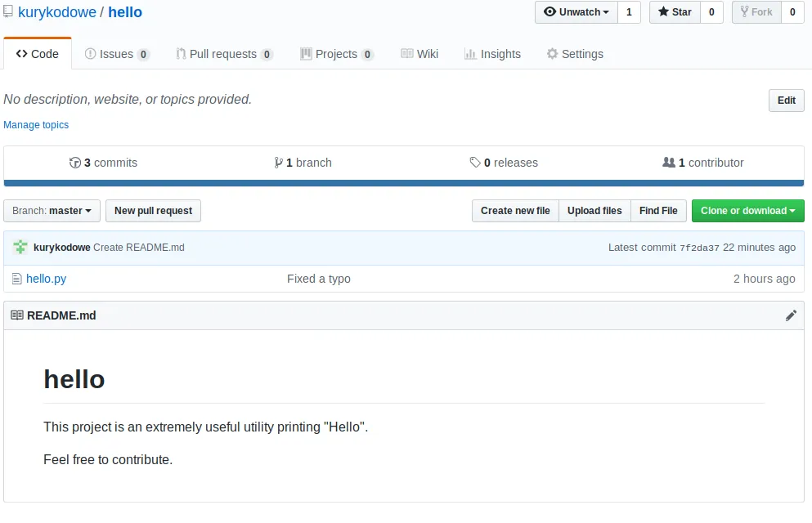This screenshot has width=812, height=523.
Task: Go to the Projects tab
Action: pos(337,54)
